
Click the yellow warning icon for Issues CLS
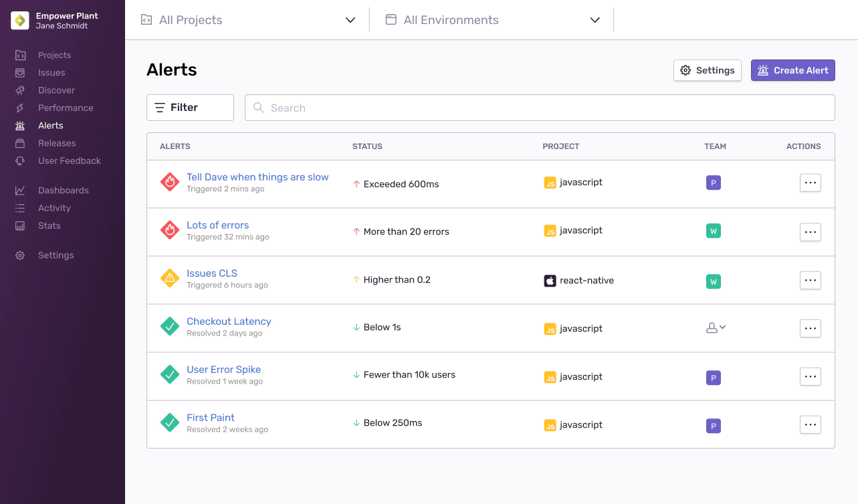(x=170, y=279)
